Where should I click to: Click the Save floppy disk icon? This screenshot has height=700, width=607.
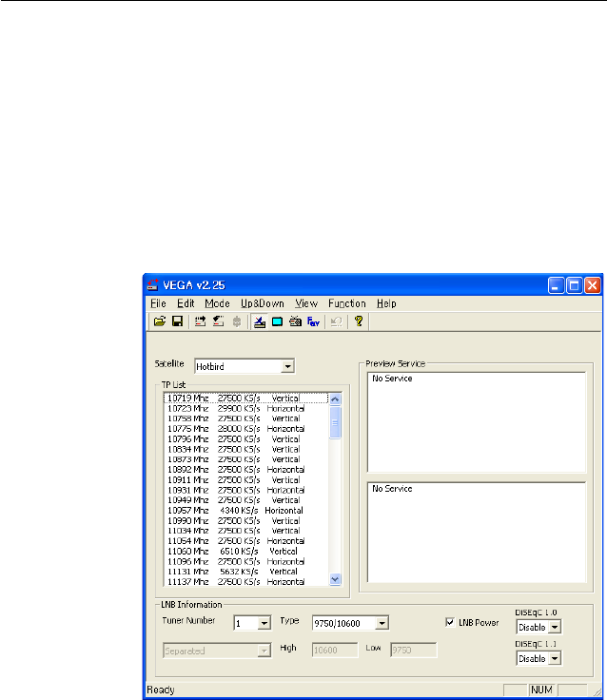point(177,321)
